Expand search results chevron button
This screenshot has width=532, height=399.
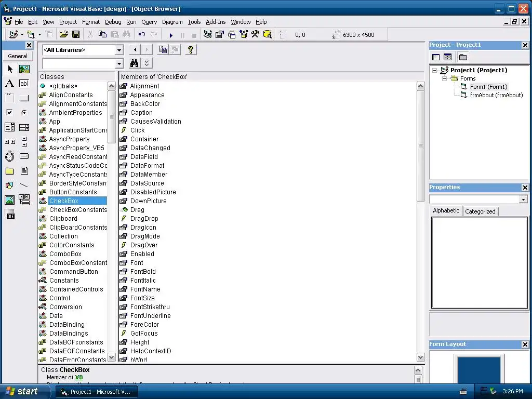coord(147,63)
